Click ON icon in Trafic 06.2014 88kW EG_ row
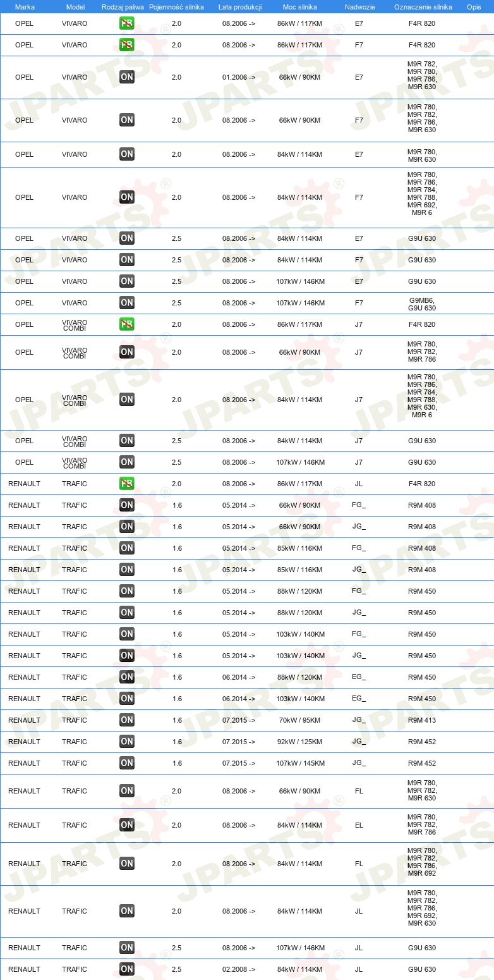The height and width of the screenshot is (980, 494). 127,677
